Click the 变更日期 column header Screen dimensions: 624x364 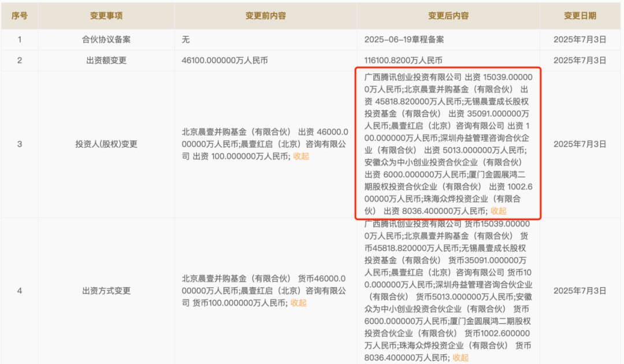click(580, 16)
